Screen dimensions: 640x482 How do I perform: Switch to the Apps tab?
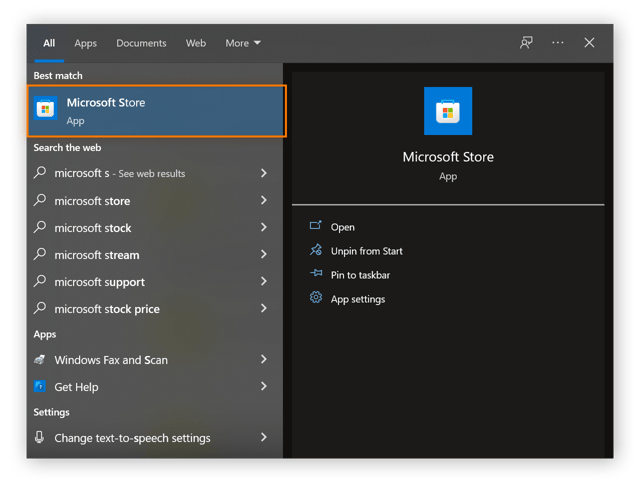85,43
